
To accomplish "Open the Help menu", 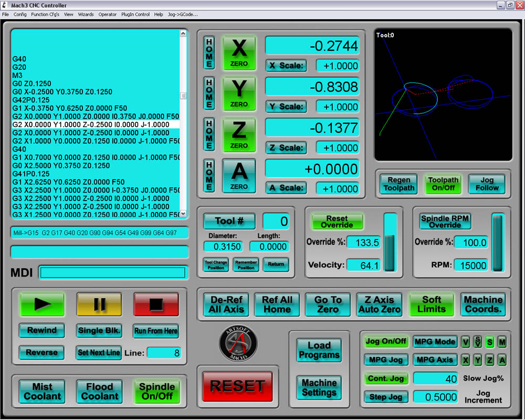I will point(159,14).
